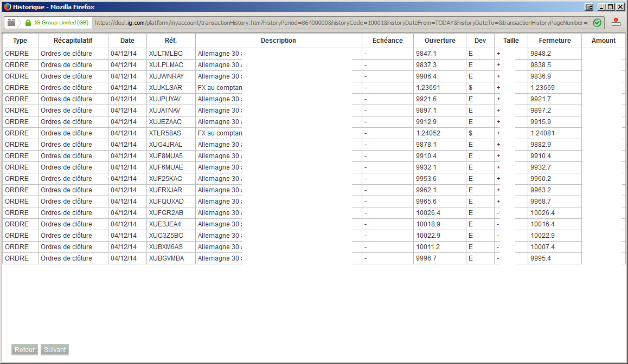The height and width of the screenshot is (364, 628).
Task: Click the $ currency in XTLR58AS row
Action: [x=471, y=133]
